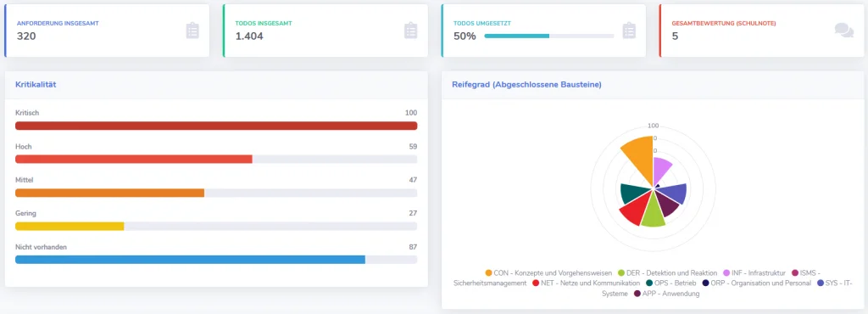Click the Todos Umgesetzt 50% progress bar
Image resolution: width=868 pixels, height=314 pixels.
click(549, 36)
